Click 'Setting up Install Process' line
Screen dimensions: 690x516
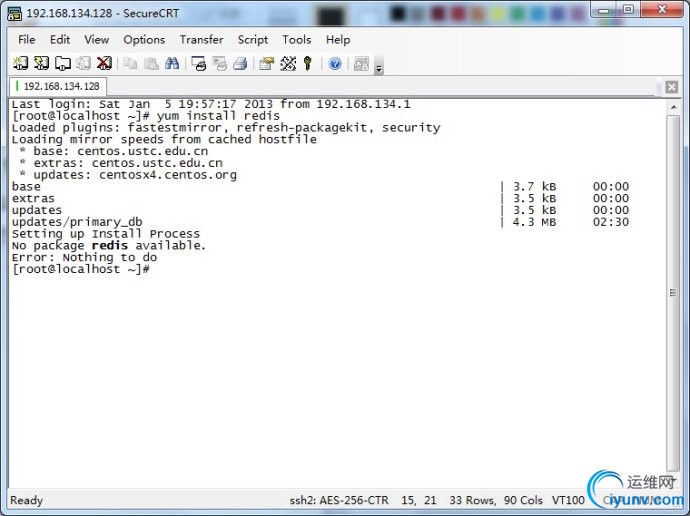106,234
